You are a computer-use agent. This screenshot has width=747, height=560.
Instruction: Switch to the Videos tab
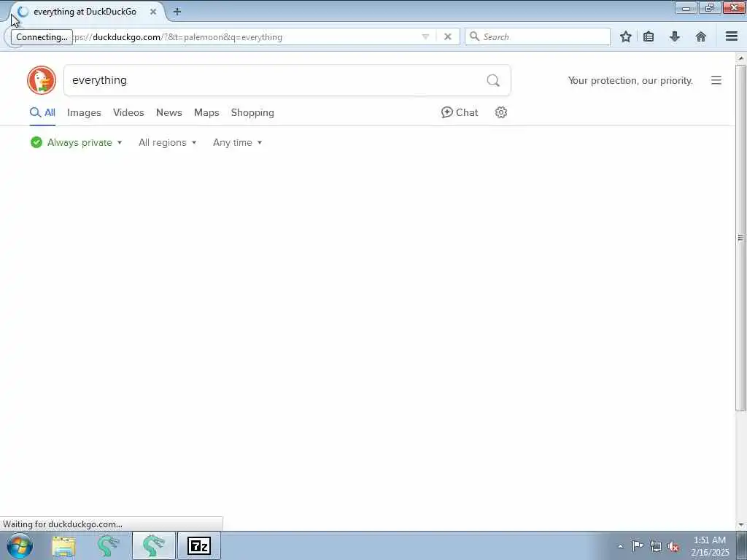point(128,112)
